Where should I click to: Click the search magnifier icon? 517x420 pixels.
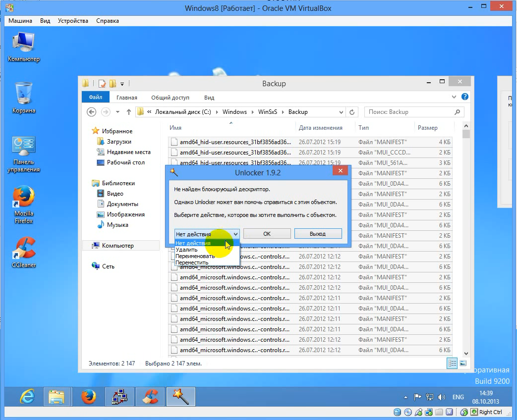click(x=457, y=112)
